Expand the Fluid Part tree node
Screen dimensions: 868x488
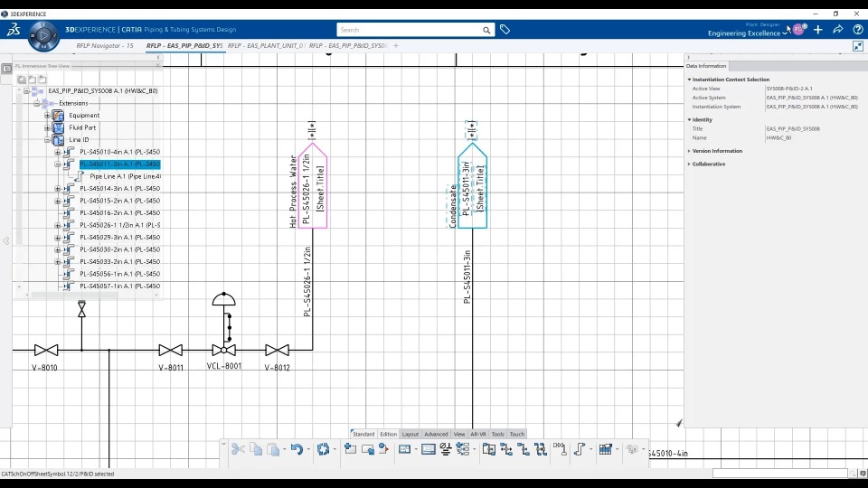(x=47, y=127)
